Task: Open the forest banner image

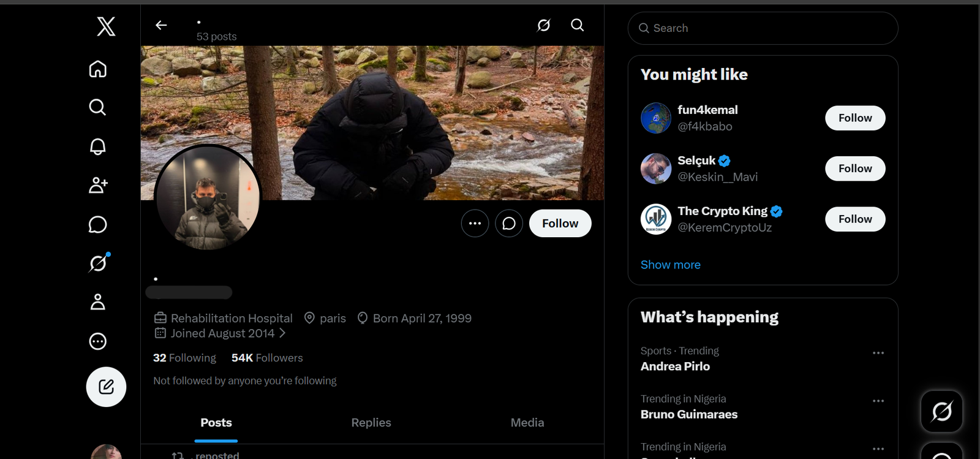Action: (372, 123)
